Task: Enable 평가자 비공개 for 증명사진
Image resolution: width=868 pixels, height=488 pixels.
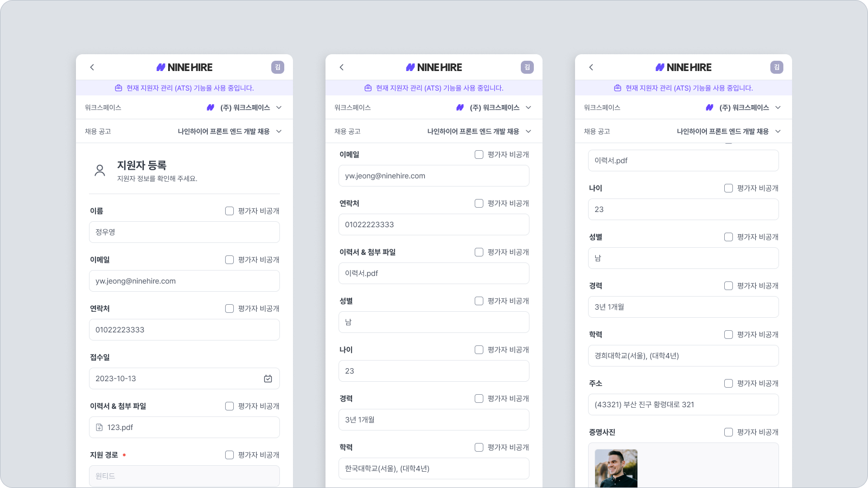Action: pos(729,432)
